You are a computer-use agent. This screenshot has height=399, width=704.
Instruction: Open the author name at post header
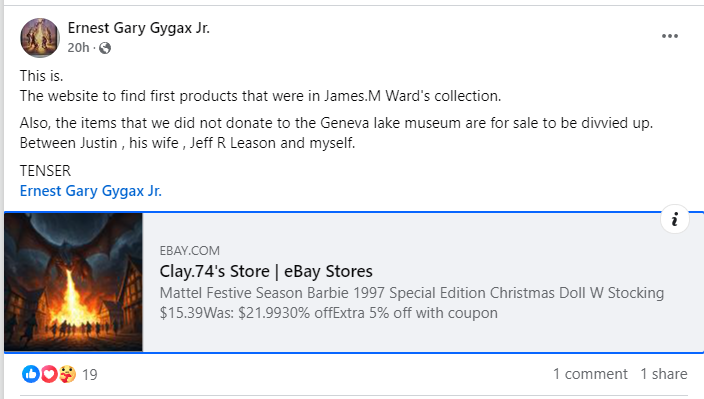coord(138,28)
